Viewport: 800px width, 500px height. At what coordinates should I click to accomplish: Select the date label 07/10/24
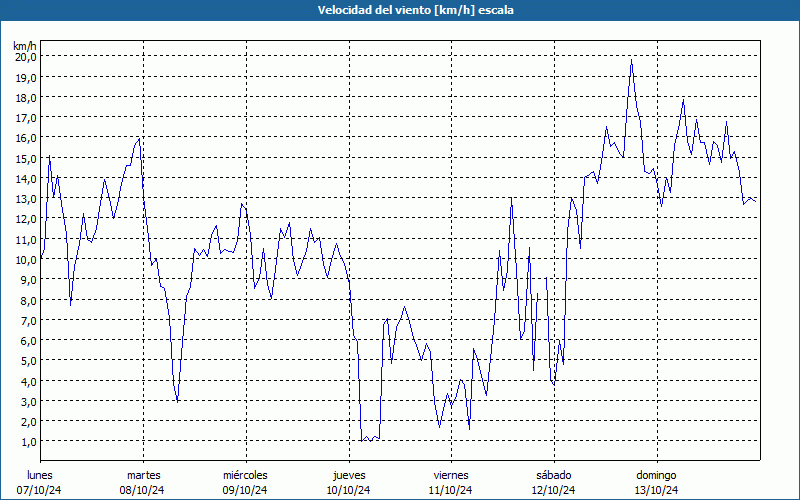pos(39,490)
